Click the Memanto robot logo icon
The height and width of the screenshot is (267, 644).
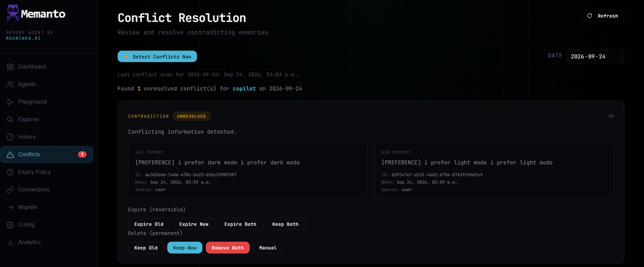tap(13, 12)
